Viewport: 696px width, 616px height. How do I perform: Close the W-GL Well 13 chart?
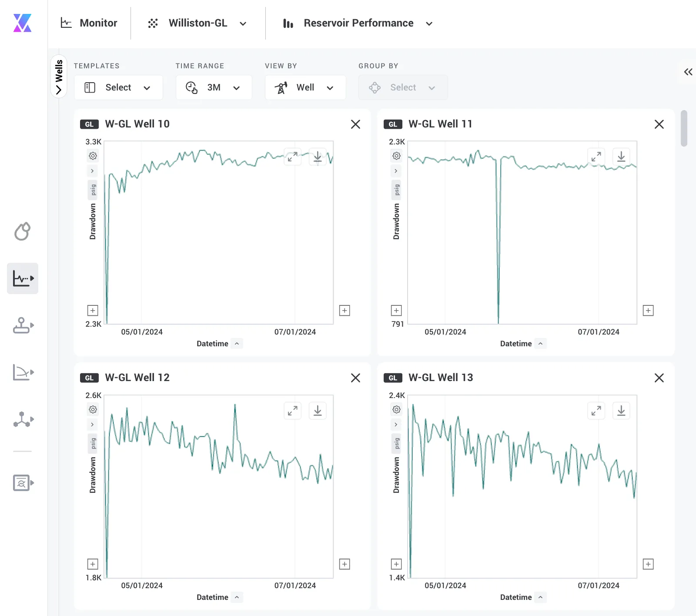point(659,378)
